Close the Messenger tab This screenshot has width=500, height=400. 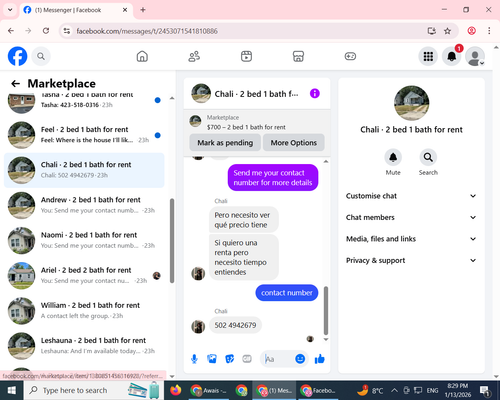[x=125, y=10]
